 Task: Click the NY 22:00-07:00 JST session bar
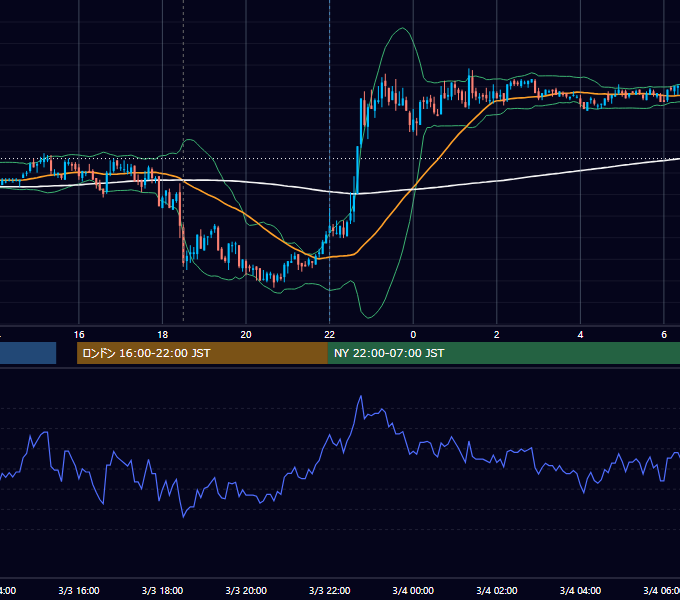(x=503, y=353)
